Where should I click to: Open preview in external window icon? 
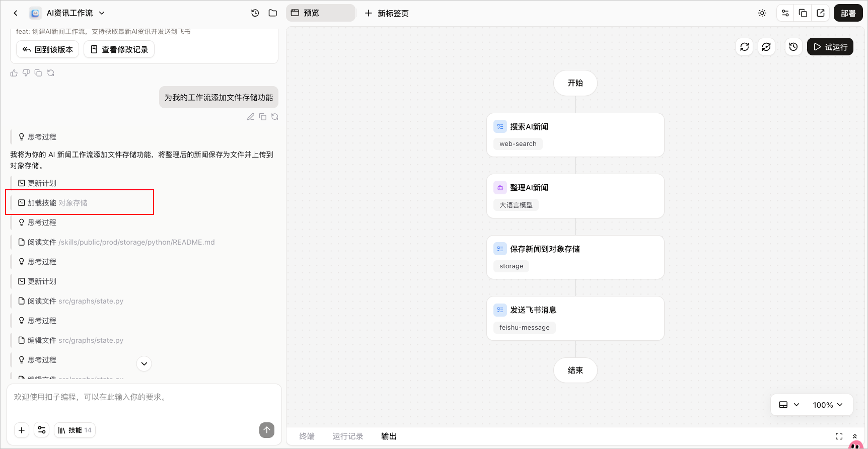821,13
